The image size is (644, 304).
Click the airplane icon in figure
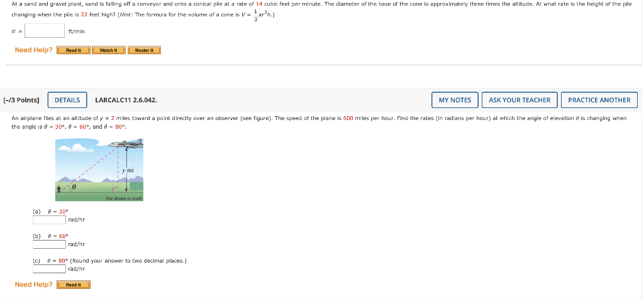[126, 143]
